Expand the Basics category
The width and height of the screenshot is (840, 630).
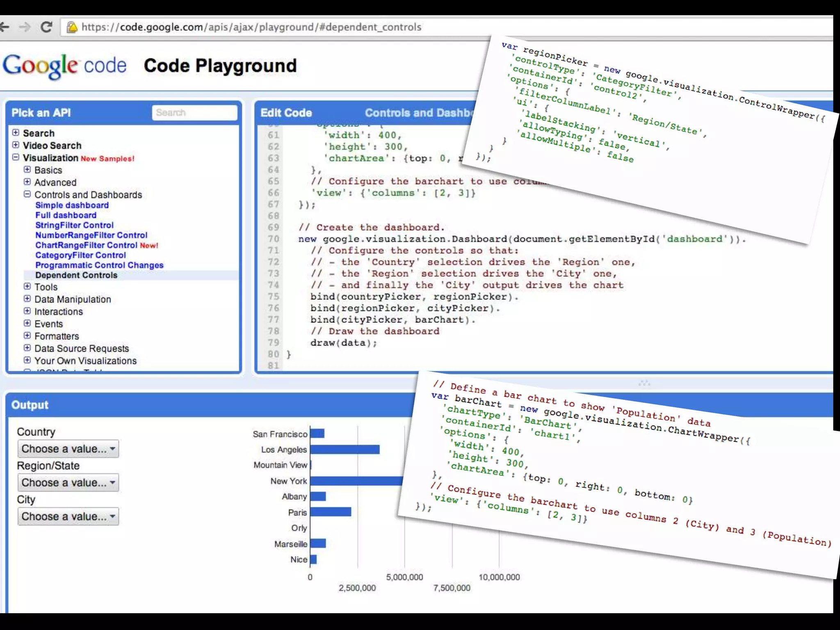[x=27, y=169]
